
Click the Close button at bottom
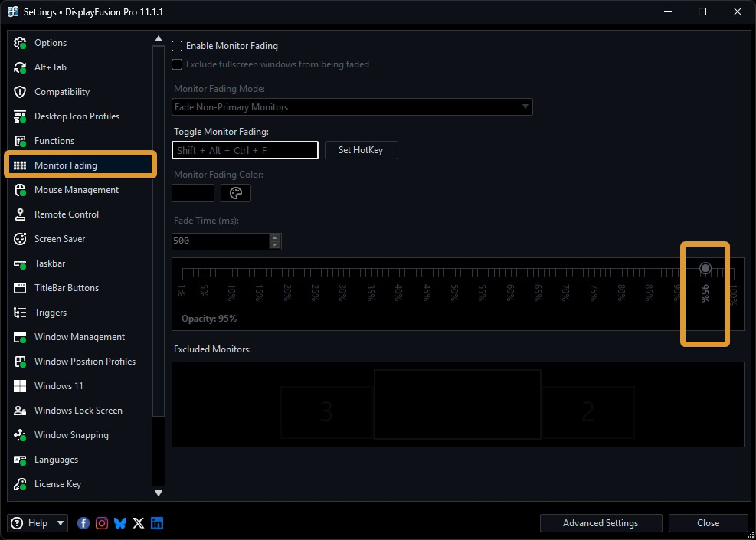tap(709, 523)
